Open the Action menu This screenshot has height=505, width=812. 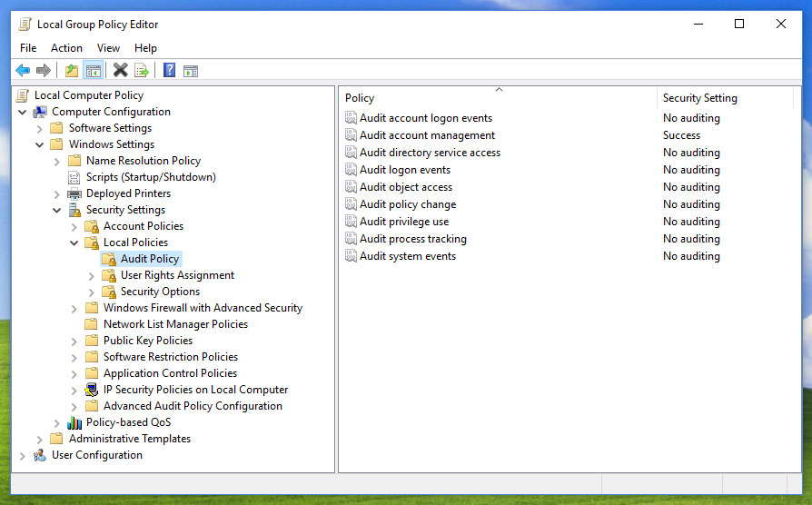[66, 48]
